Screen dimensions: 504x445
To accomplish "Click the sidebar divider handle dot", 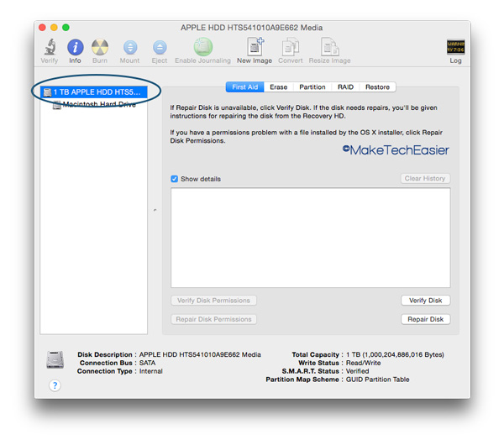I will click(155, 210).
